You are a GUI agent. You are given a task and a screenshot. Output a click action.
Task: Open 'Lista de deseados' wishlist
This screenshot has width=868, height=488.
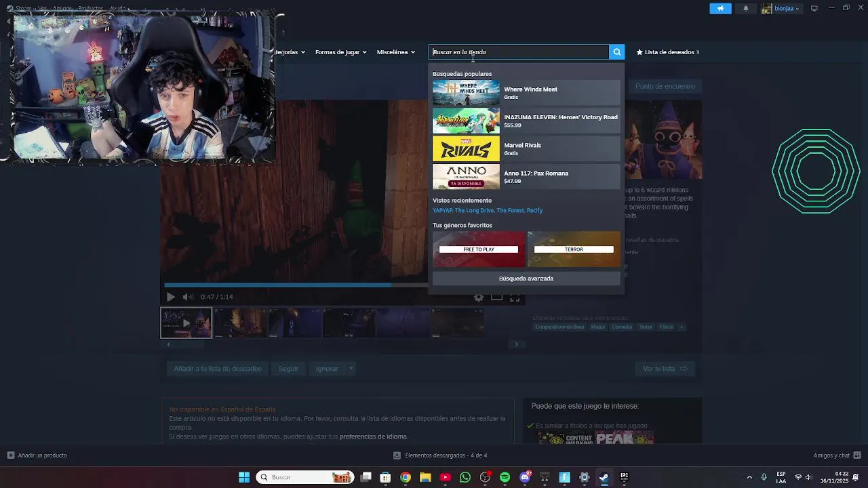[667, 52]
